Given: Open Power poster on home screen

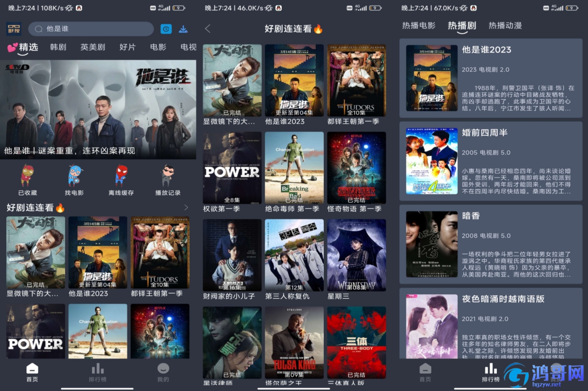Looking at the screenshot, I should point(36,331).
